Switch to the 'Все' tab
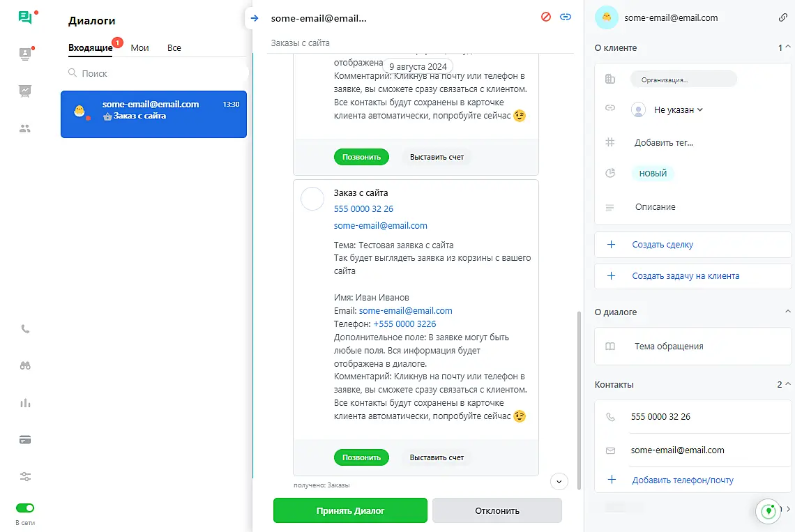Viewport: 795px width, 532px height. pyautogui.click(x=174, y=47)
